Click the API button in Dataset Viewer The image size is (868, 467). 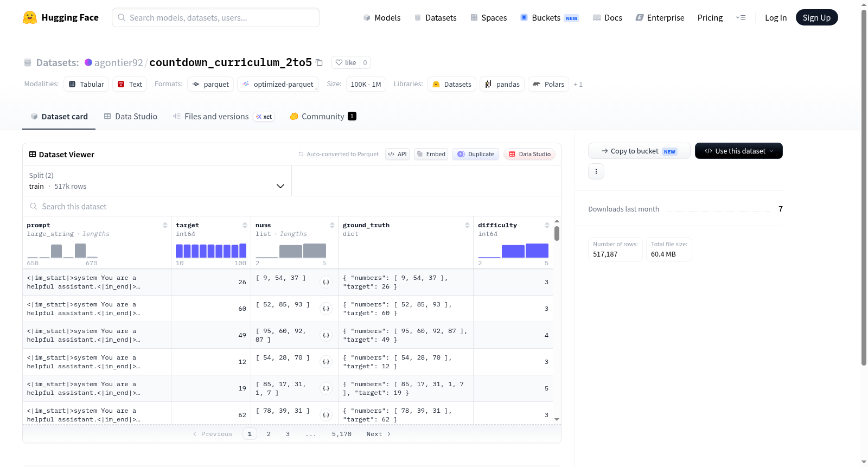[x=397, y=154]
